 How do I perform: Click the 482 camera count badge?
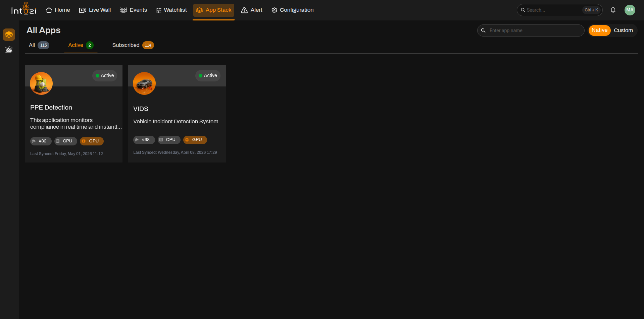[x=41, y=141]
